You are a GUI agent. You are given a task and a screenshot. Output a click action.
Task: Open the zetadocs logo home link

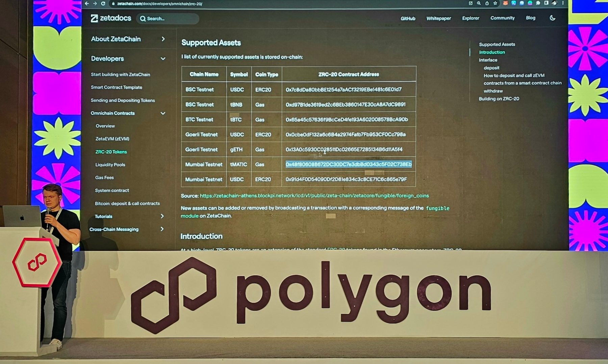tap(111, 18)
